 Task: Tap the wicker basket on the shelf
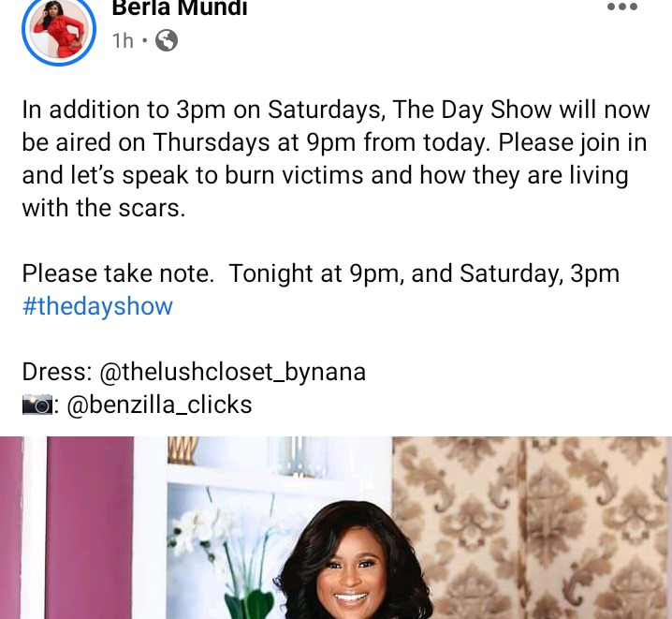(x=183, y=450)
